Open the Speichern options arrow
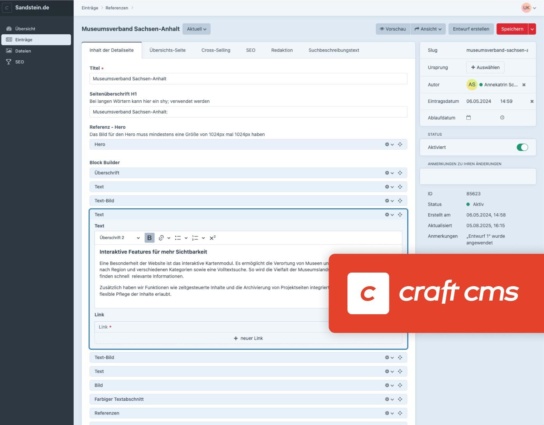 [532, 29]
